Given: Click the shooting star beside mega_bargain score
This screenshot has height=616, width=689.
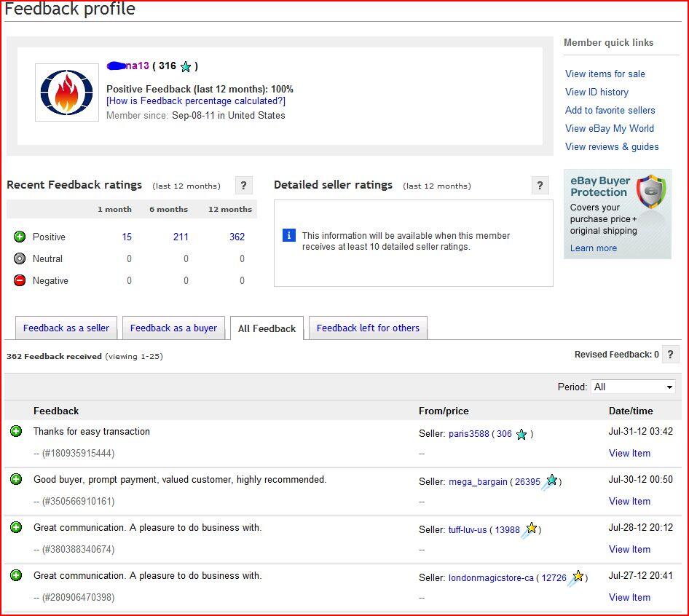Looking at the screenshot, I should 549,482.
